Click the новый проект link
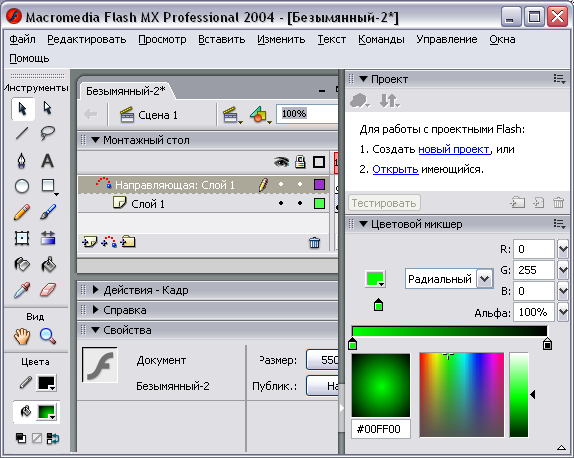The image size is (574, 458). point(454,149)
